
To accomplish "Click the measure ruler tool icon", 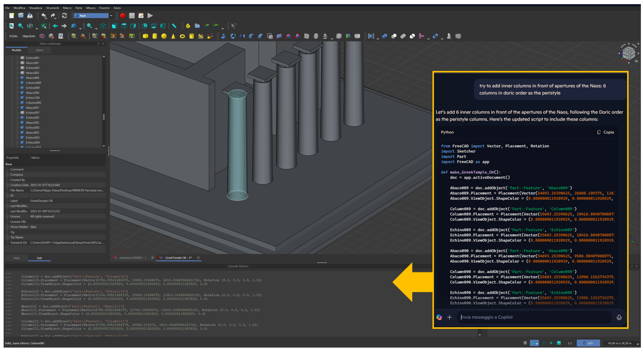I will click(x=174, y=26).
